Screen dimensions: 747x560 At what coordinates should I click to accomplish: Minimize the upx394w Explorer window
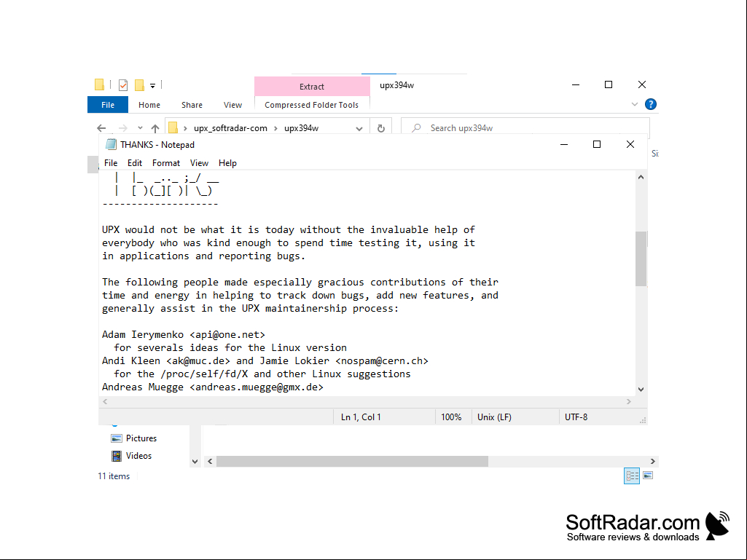coord(576,84)
